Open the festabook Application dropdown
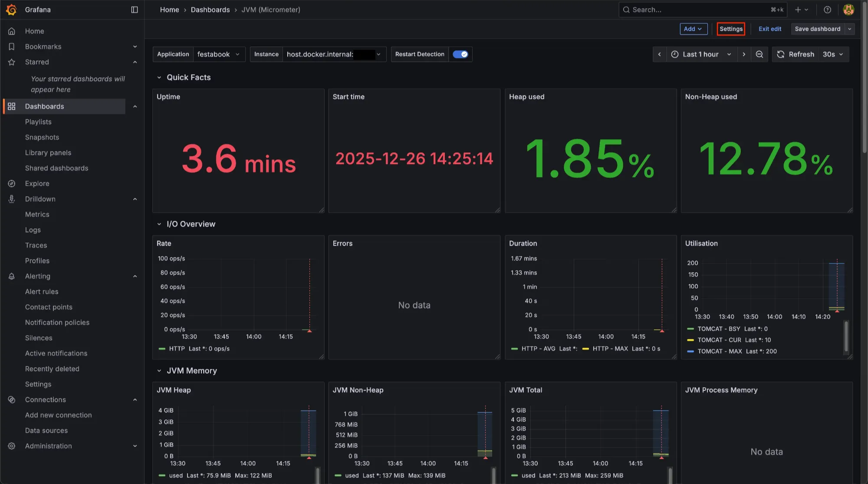Image resolution: width=868 pixels, height=484 pixels. coord(219,54)
